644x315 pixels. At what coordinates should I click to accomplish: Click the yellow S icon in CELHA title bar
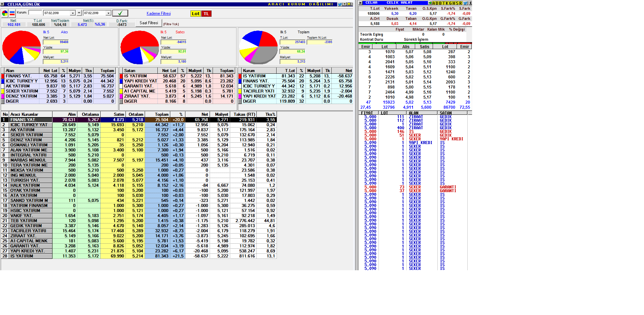(x=457, y=3)
